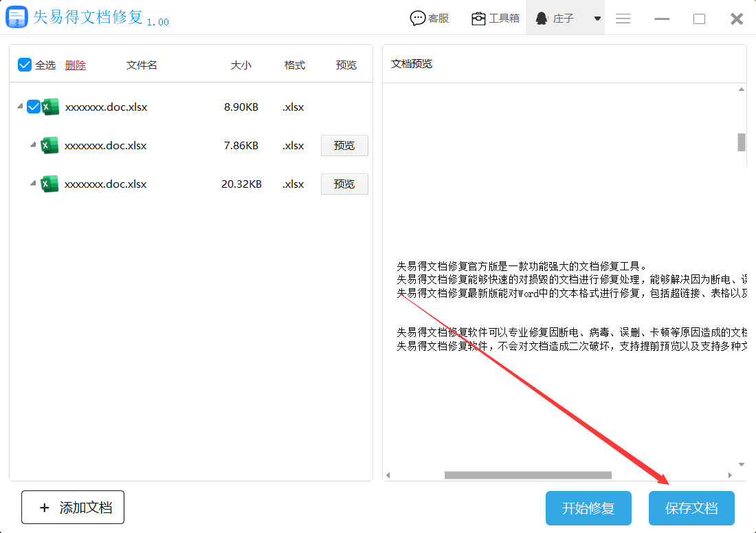Click the 文档预览 panel title
Screen dimensions: 756x533
pos(411,64)
